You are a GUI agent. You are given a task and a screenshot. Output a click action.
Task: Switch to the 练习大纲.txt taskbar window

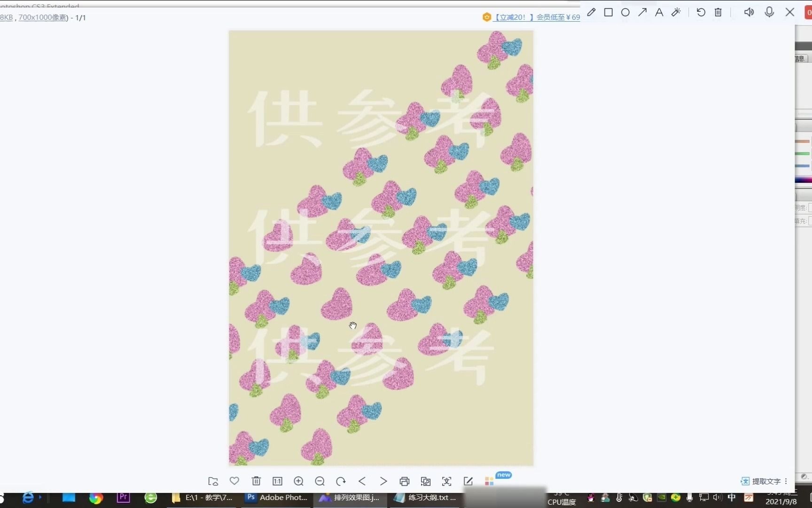point(426,498)
